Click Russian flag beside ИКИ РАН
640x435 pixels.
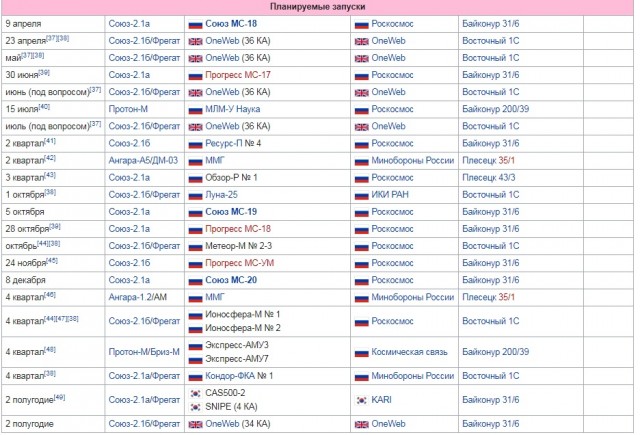tap(361, 196)
